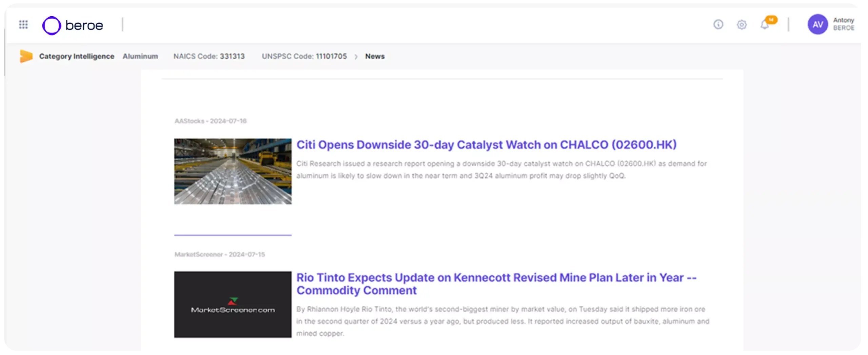The width and height of the screenshot is (868, 355).
Task: Expand the breadcrumb chevron before News
Action: tap(356, 57)
